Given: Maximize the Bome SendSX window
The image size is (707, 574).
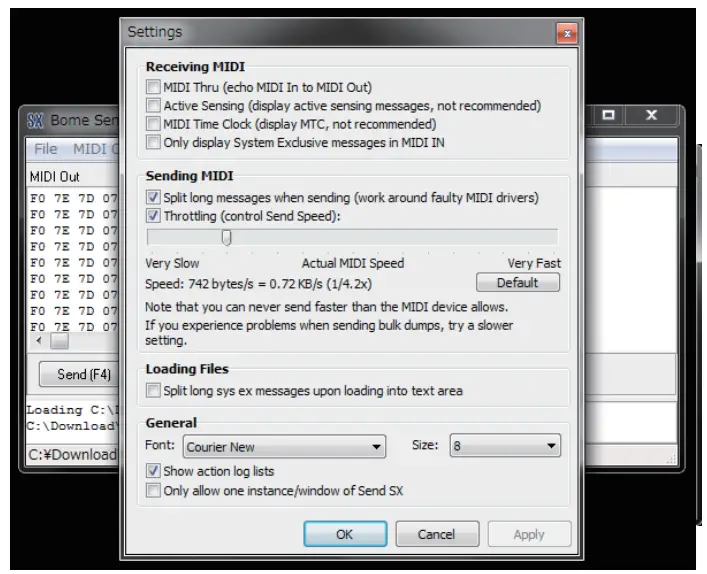Looking at the screenshot, I should (x=608, y=115).
